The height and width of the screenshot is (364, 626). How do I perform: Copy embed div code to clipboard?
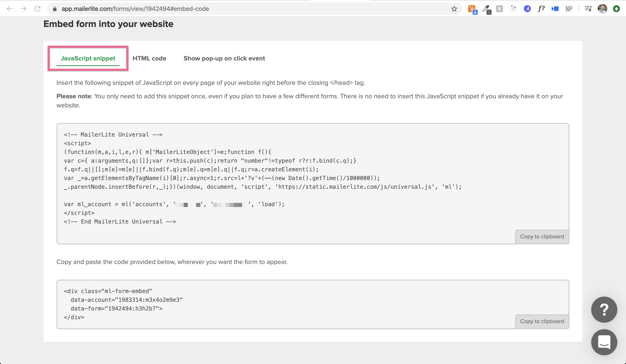(x=542, y=321)
